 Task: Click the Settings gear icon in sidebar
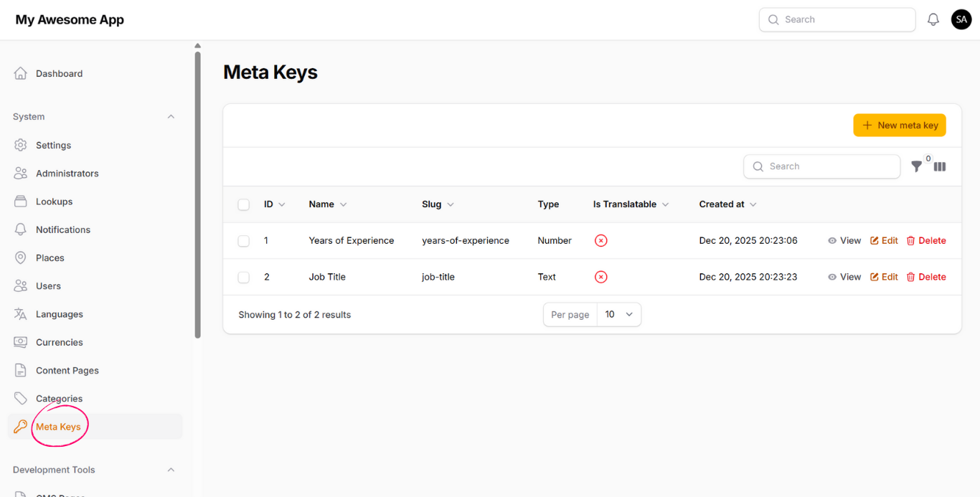[x=21, y=145]
